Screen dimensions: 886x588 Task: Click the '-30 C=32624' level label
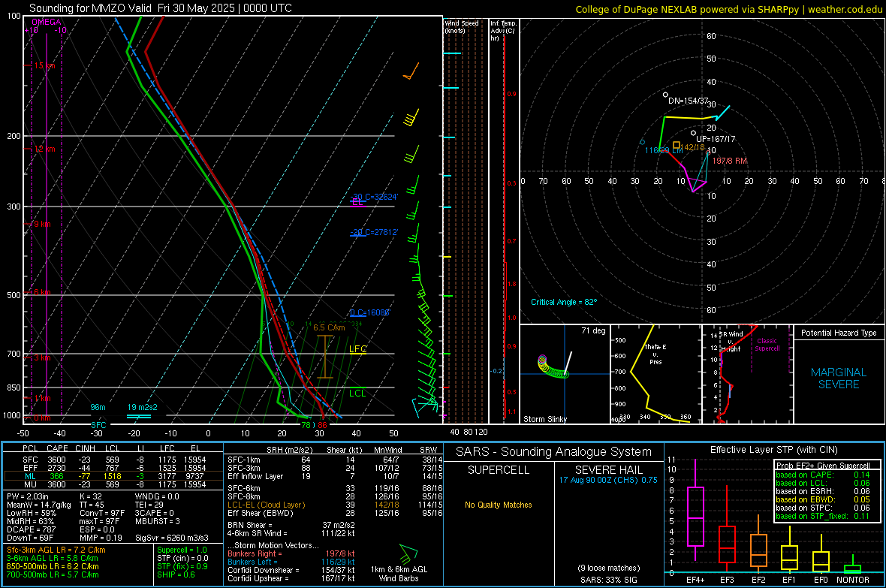[x=373, y=197]
